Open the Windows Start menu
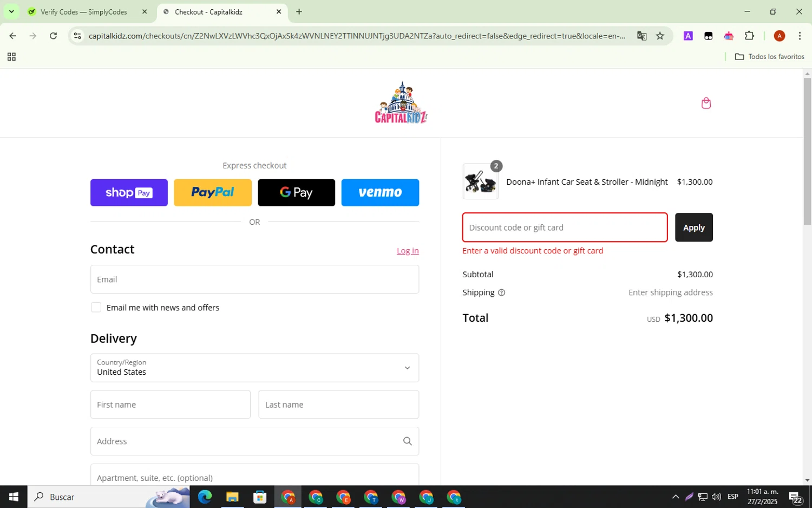 [x=14, y=497]
